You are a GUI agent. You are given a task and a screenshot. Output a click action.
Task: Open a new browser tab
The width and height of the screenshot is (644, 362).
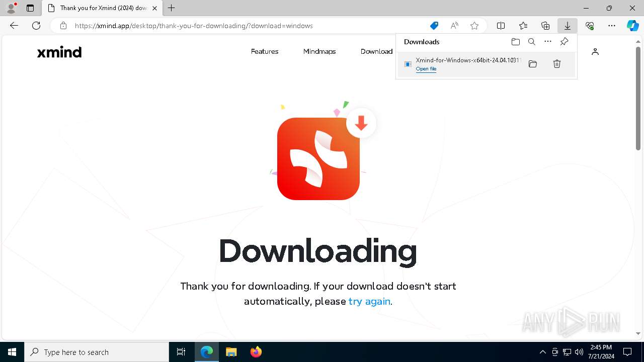(x=172, y=8)
